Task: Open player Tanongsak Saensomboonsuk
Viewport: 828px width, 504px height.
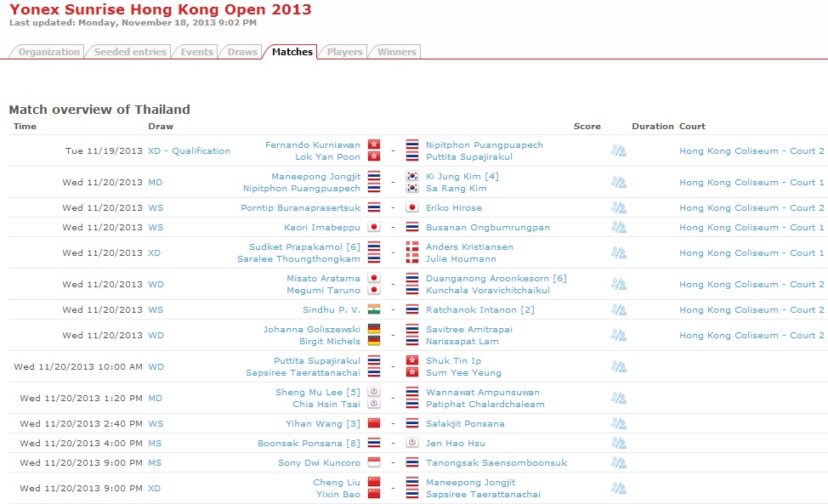Action: coord(496,463)
